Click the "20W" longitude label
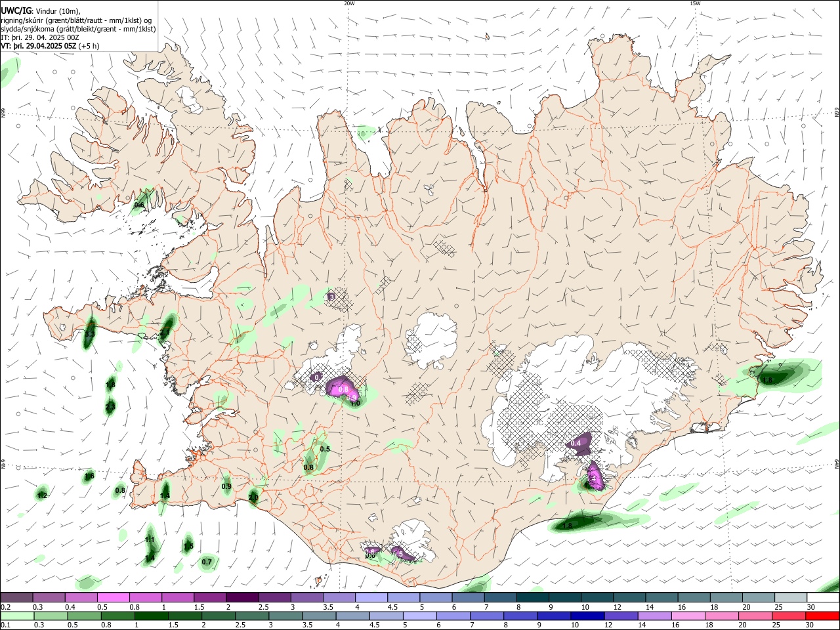The width and height of the screenshot is (840, 630). (x=349, y=3)
